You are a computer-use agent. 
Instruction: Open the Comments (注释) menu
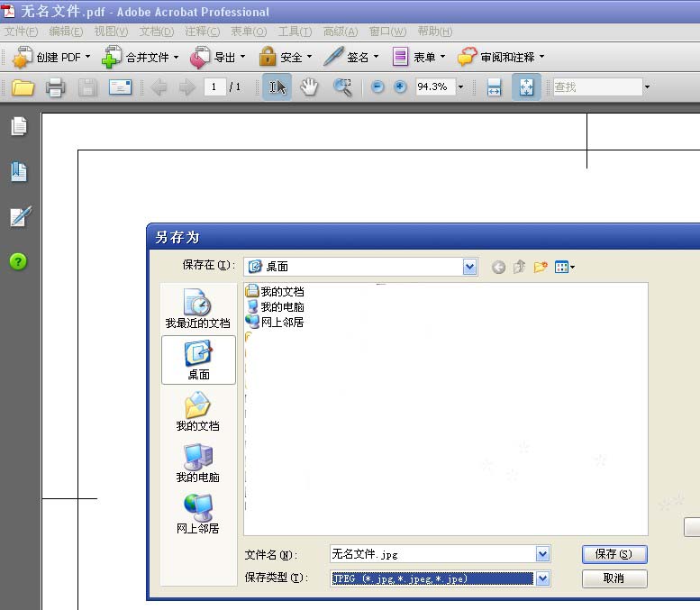point(202,32)
